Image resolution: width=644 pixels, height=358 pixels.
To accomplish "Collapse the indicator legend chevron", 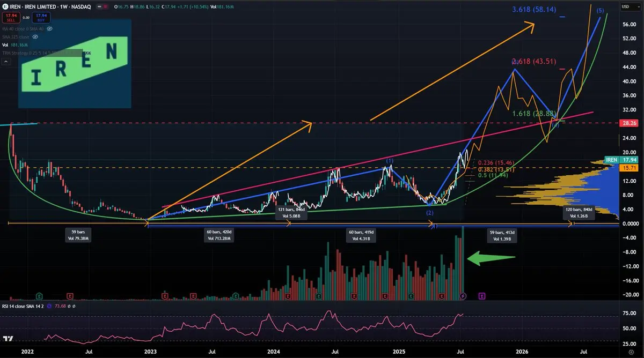I will (5, 62).
